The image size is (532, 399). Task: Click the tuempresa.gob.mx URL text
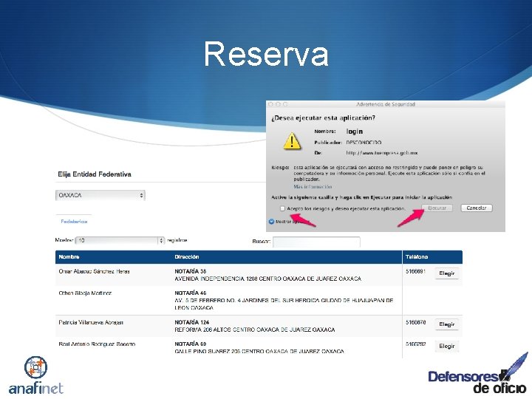pos(382,153)
